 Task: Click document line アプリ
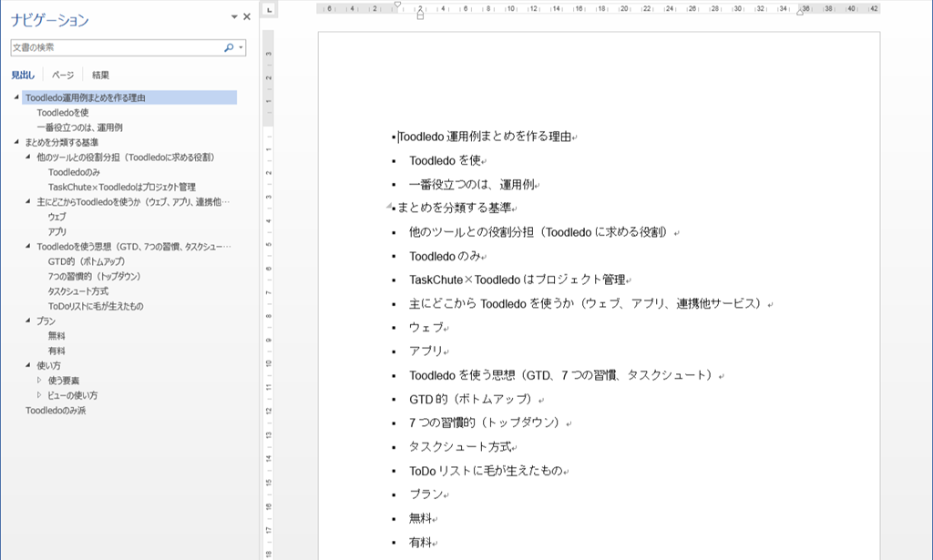426,351
